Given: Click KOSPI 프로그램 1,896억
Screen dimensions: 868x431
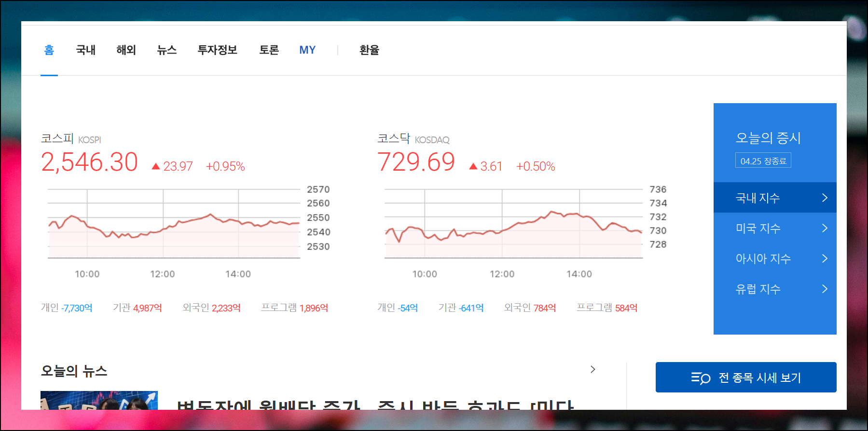Looking at the screenshot, I should coord(295,308).
